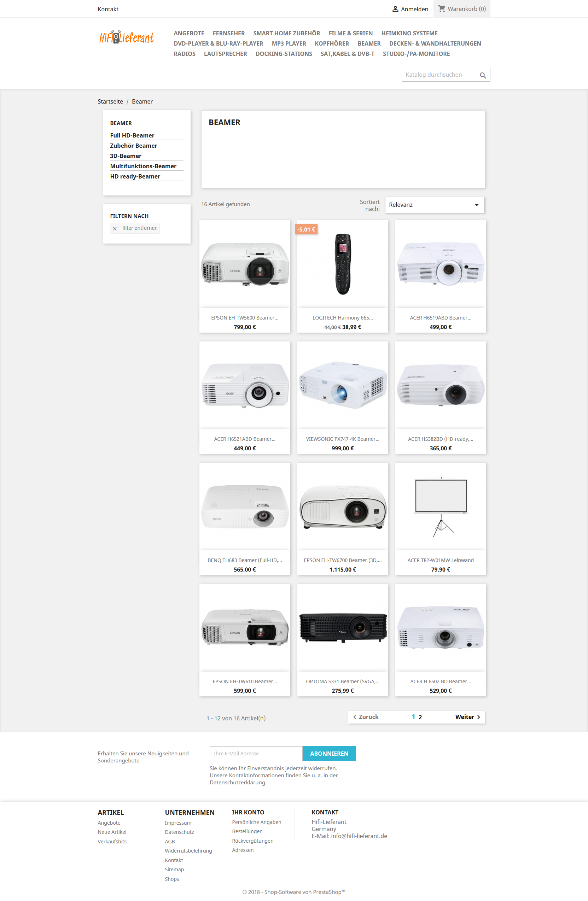Image resolution: width=588 pixels, height=901 pixels.
Task: Open the Full HD-Beamer subcategory
Action: pyautogui.click(x=132, y=135)
